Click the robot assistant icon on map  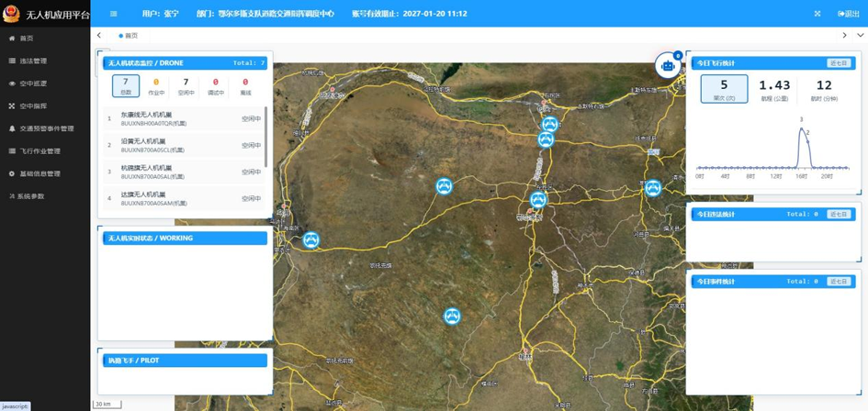click(x=668, y=66)
